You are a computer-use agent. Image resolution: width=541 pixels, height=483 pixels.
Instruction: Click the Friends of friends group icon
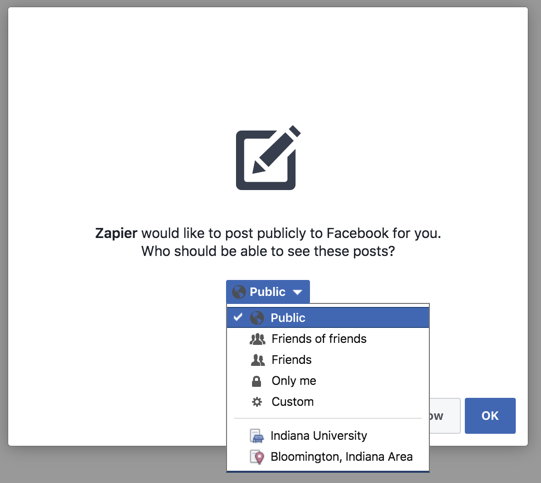tap(257, 339)
